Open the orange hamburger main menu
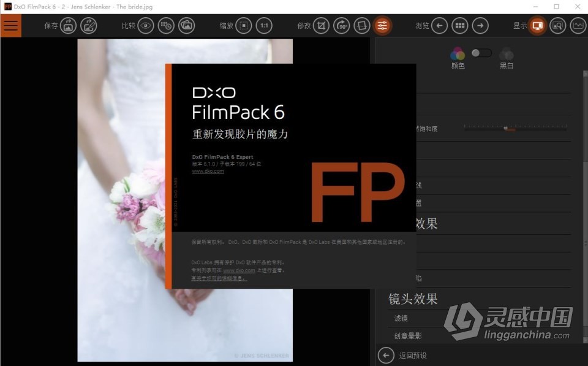This screenshot has width=588, height=366. 11,26
